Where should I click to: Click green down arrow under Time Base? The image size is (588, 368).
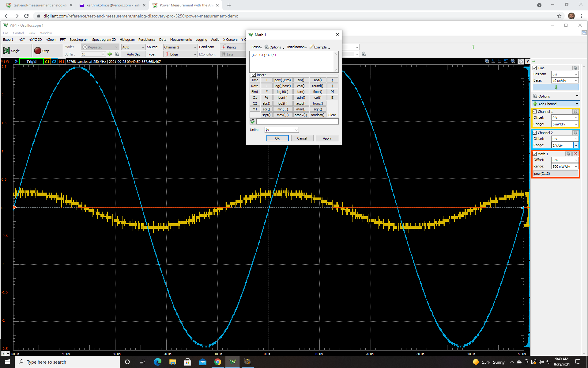(x=556, y=87)
